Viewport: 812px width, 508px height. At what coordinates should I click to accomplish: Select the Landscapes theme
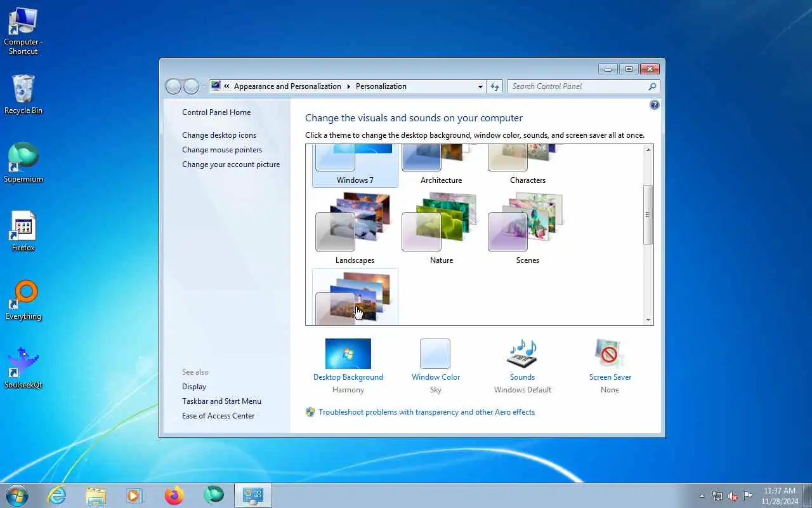click(355, 229)
